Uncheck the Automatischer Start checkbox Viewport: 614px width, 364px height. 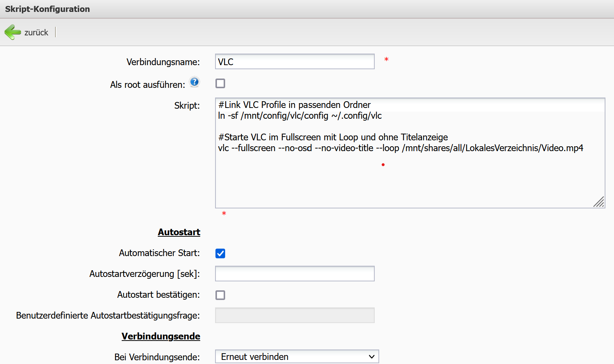tap(220, 253)
